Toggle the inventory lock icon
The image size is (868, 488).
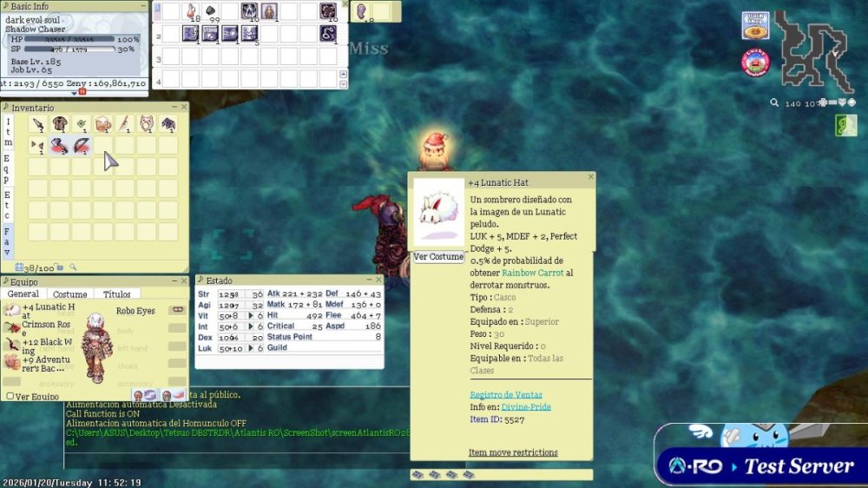(x=61, y=267)
